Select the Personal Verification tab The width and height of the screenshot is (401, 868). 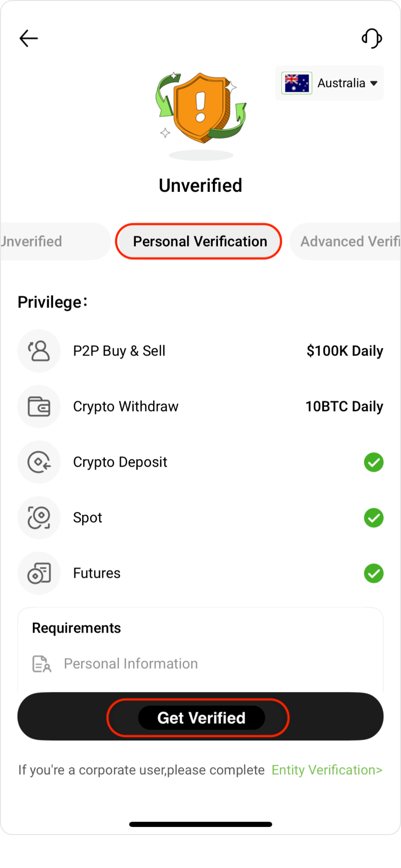point(199,241)
